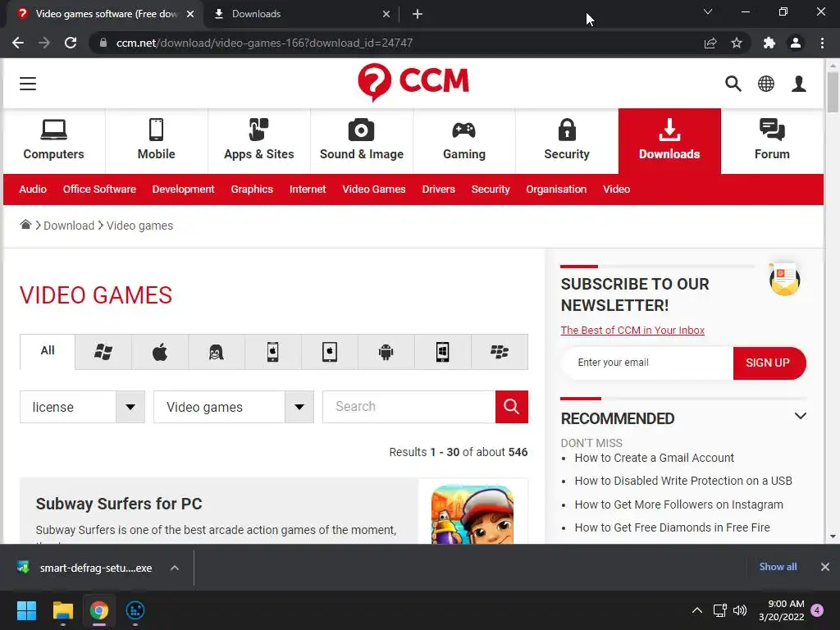This screenshot has width=840, height=630.
Task: Open the site search magnifier icon
Action: click(733, 84)
